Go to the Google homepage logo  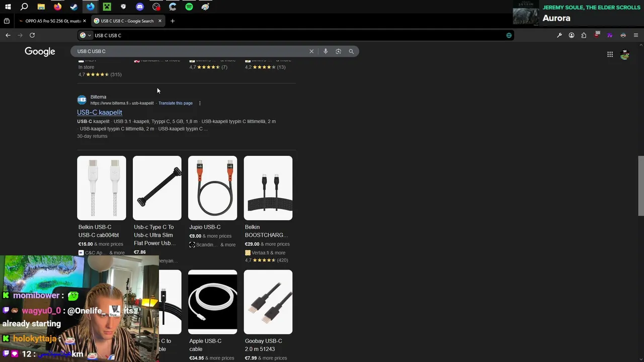click(40, 51)
